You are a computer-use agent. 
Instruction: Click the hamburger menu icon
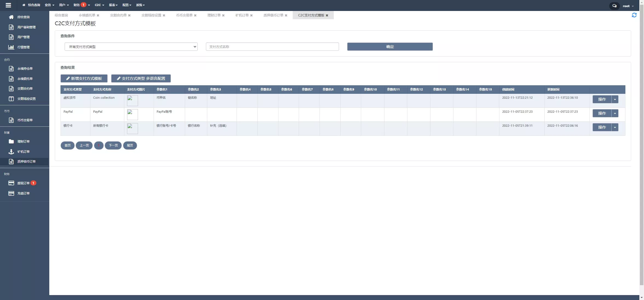(x=8, y=5)
